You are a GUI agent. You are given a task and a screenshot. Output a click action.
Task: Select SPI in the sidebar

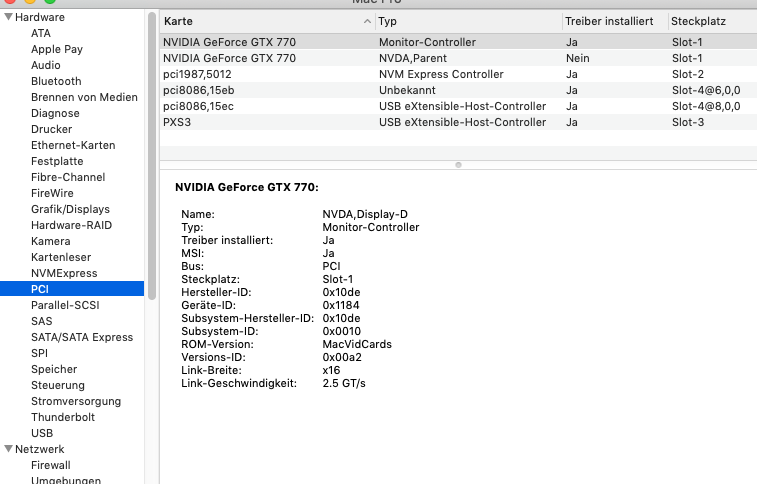[40, 353]
